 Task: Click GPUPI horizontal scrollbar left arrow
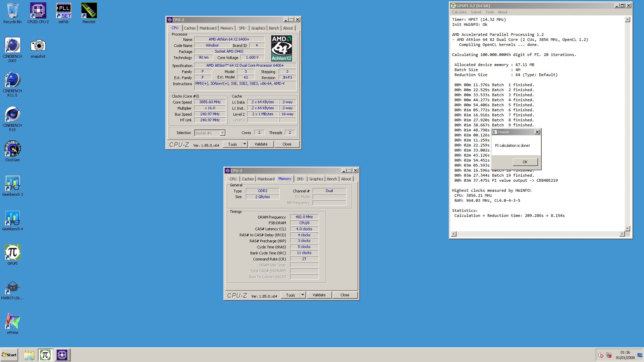coord(454,234)
